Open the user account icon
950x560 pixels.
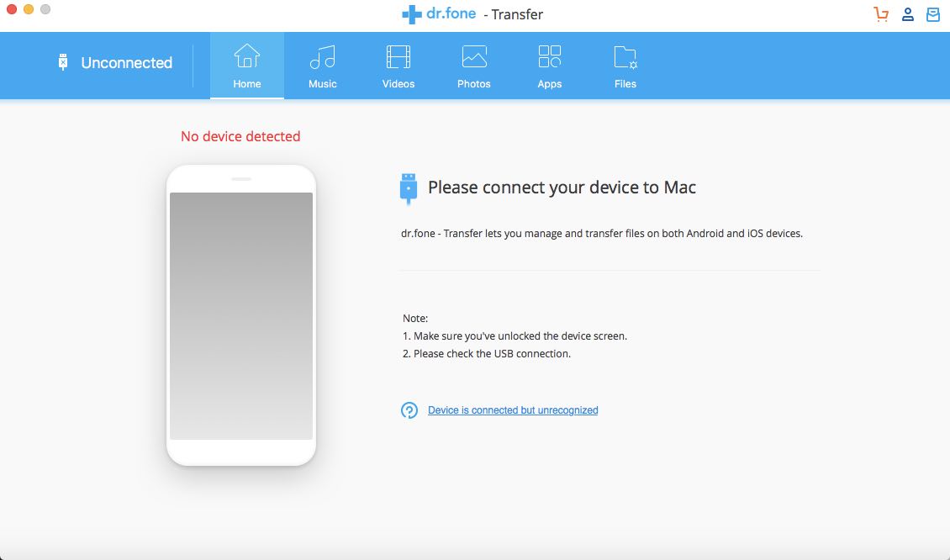[908, 14]
